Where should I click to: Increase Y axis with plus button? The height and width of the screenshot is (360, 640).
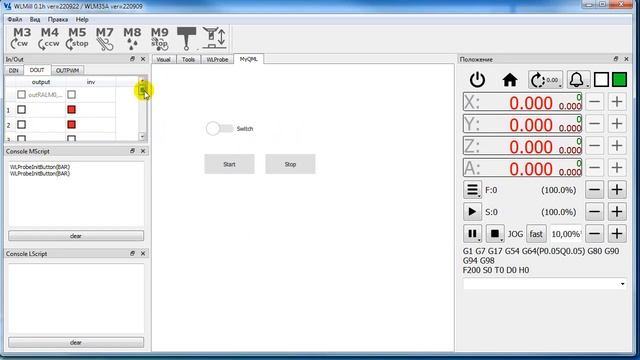[x=617, y=124]
